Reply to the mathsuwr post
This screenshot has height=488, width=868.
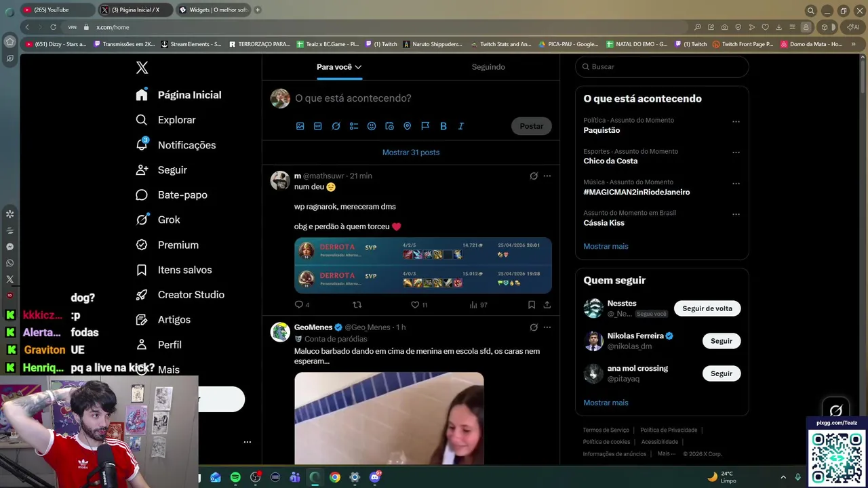[x=299, y=305]
